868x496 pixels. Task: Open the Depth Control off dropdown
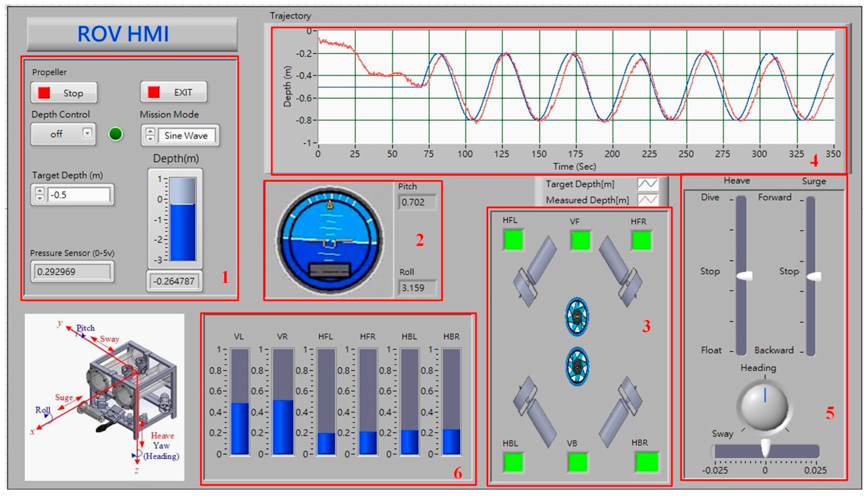coord(87,133)
